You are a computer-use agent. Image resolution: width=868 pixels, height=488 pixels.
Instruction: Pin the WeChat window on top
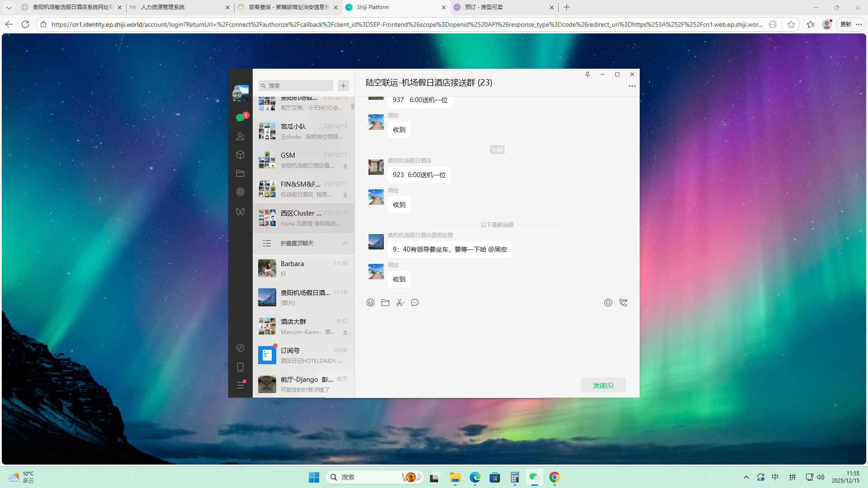point(587,75)
